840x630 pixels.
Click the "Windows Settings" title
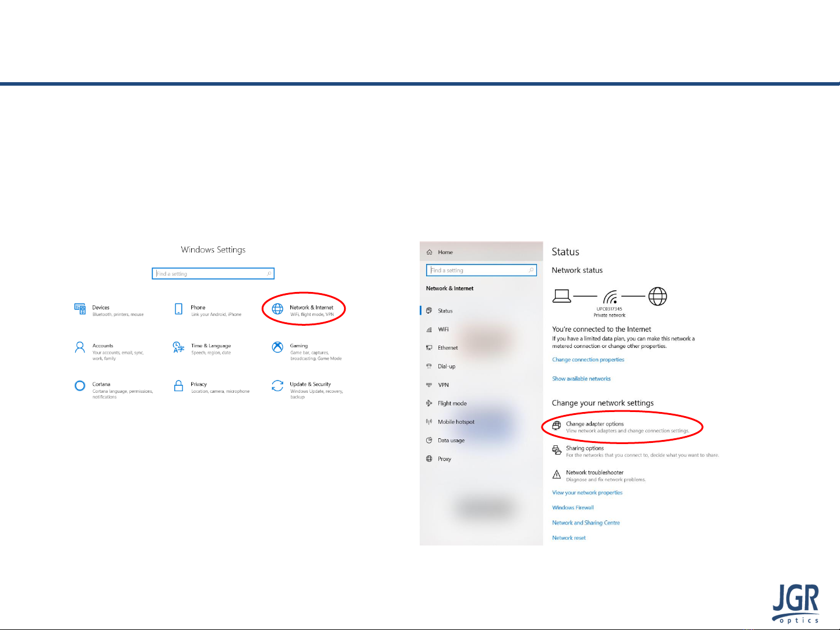point(213,250)
